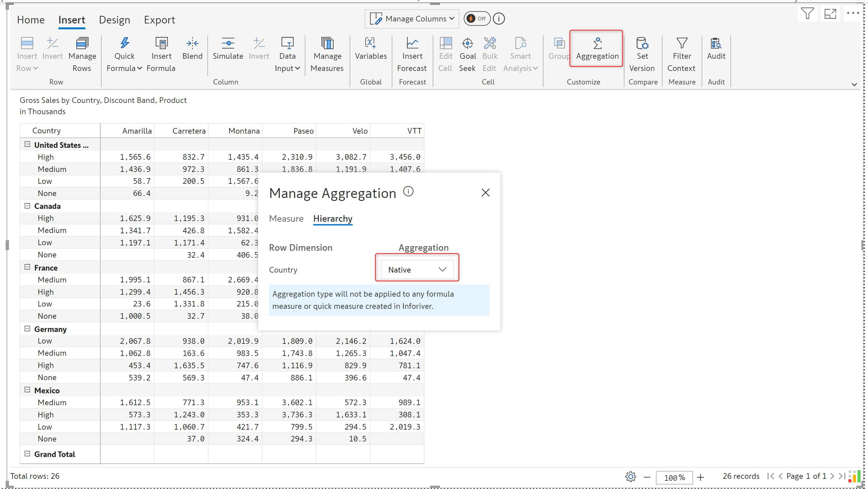
Task: Switch to the Measure tab
Action: point(286,218)
